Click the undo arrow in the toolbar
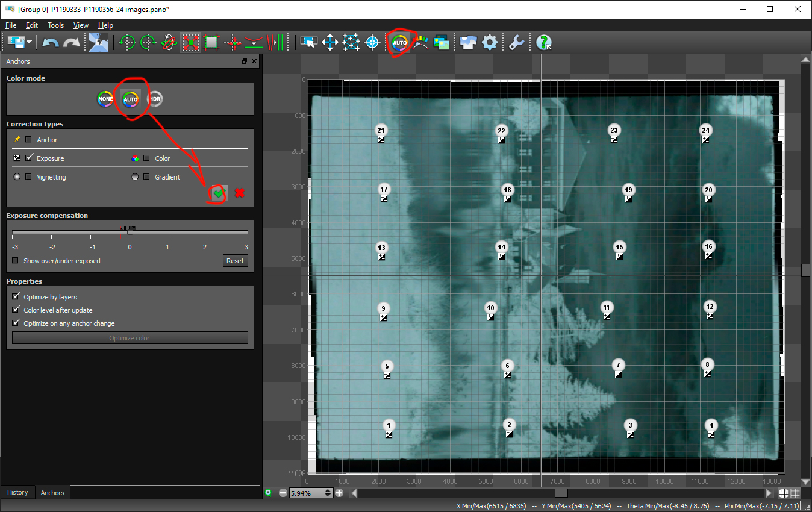The image size is (812, 512). click(x=51, y=42)
